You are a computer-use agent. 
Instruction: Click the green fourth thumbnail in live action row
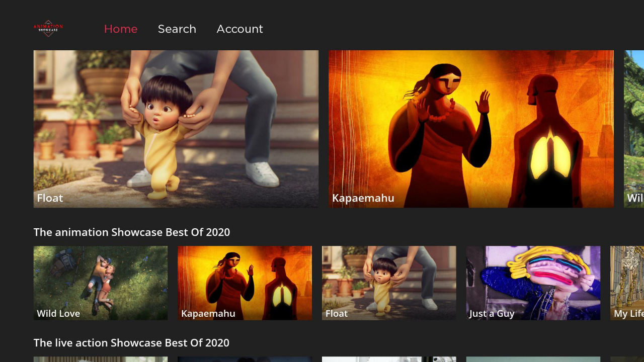pos(533,359)
